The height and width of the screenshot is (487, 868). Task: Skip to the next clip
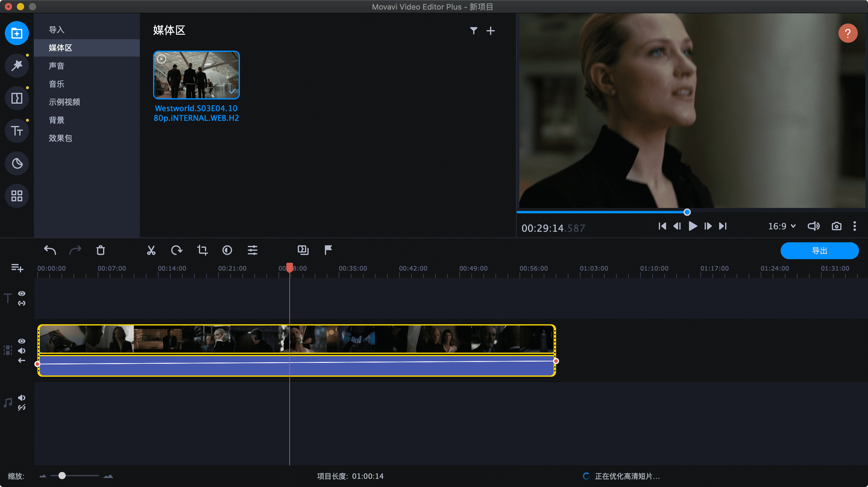pos(723,226)
